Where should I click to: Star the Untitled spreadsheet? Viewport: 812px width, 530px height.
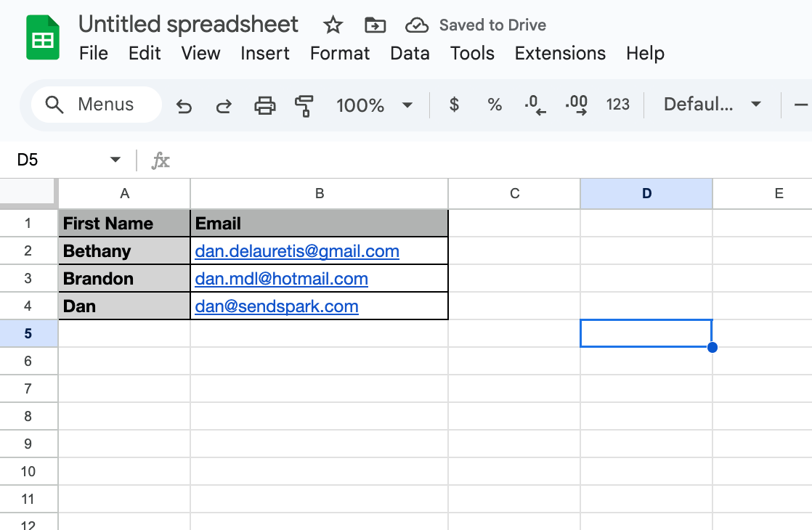coord(333,25)
